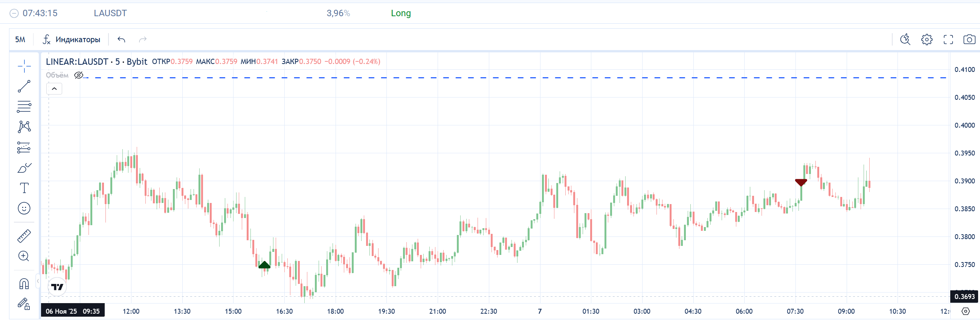
Task: Select the crosshair cursor tool
Action: point(24,66)
